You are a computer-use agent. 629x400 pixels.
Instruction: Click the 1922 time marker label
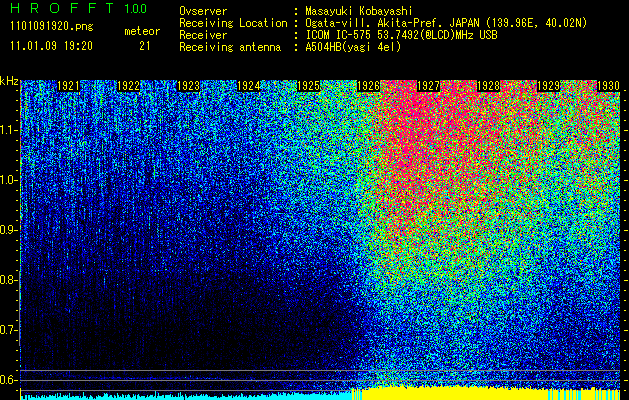pyautogui.click(x=128, y=86)
